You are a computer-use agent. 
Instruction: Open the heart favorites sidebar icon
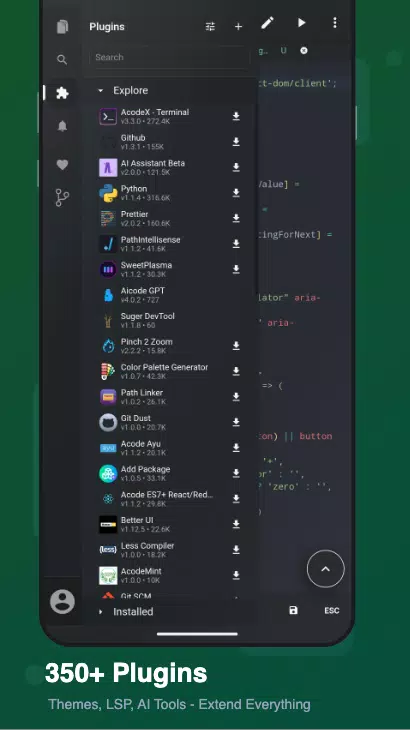pyautogui.click(x=62, y=164)
